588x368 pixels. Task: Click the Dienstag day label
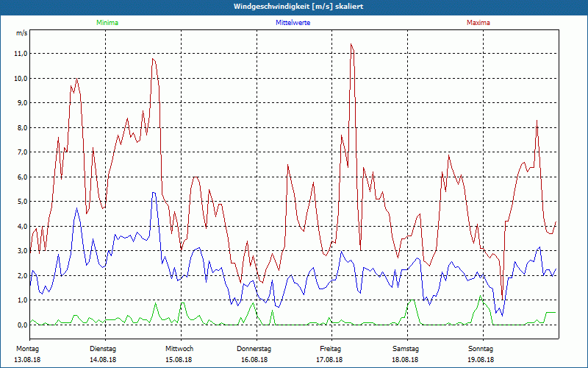[x=103, y=349]
